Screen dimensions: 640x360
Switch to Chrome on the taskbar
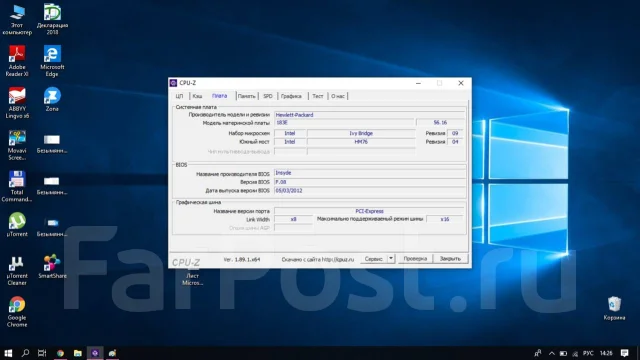(60, 353)
